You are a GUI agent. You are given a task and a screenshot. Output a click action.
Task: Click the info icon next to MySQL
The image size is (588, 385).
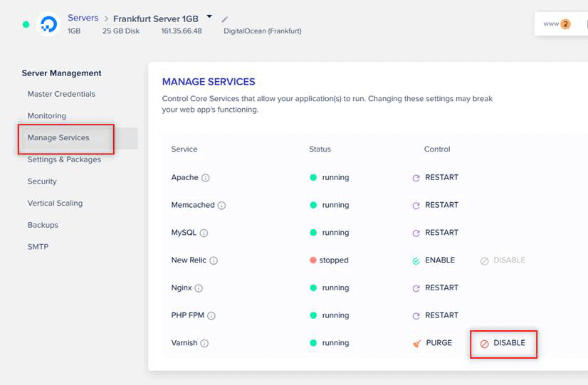[x=204, y=233]
